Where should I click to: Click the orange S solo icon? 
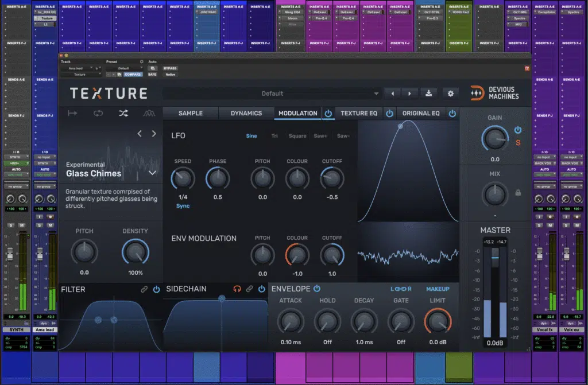coord(518,143)
